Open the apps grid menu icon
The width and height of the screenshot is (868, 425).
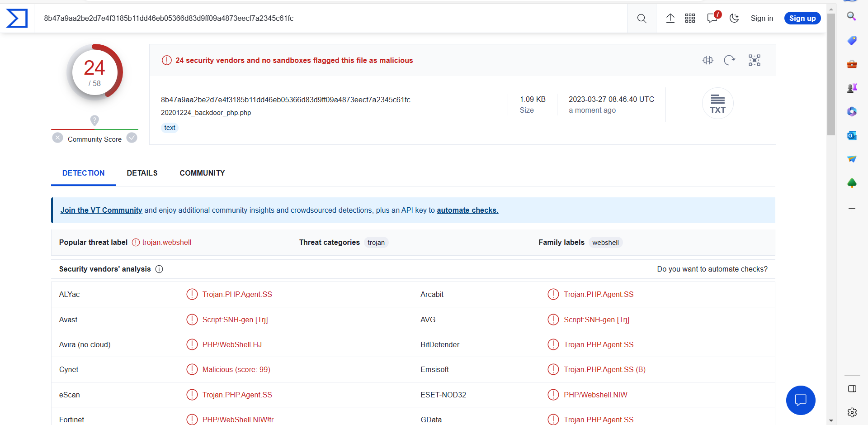(690, 19)
